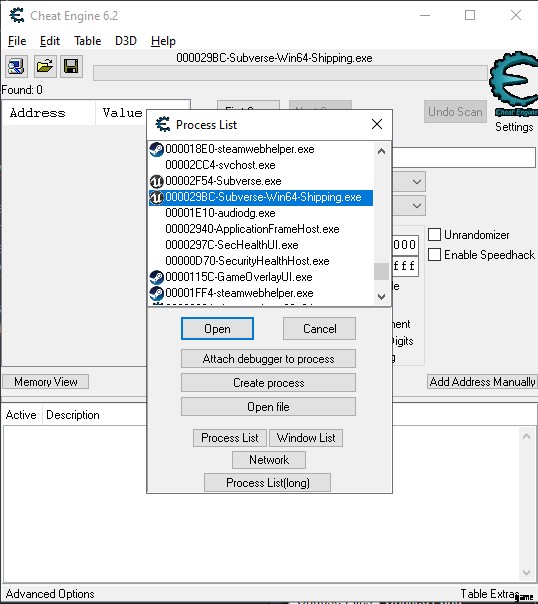Click Steam icon of 000018E0-steamwebhelper.exe
The width and height of the screenshot is (538, 604).
coord(156,149)
